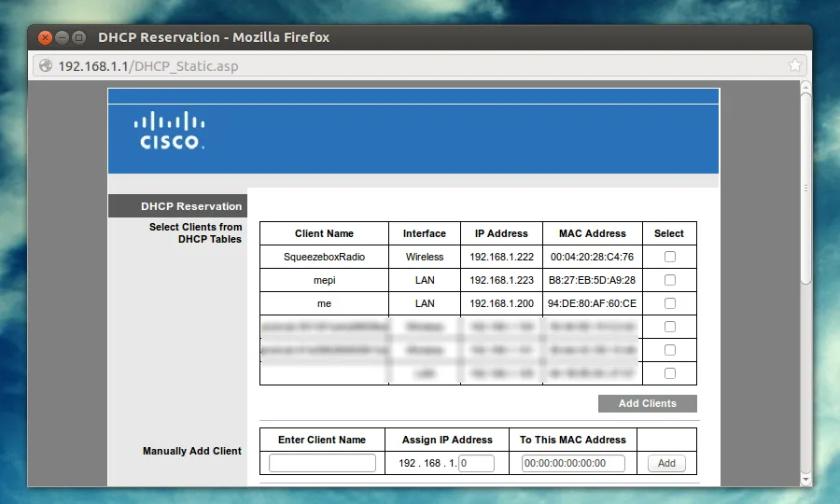Select the SqueezeboxRadio client checkbox
This screenshot has height=504, width=840.
point(669,257)
